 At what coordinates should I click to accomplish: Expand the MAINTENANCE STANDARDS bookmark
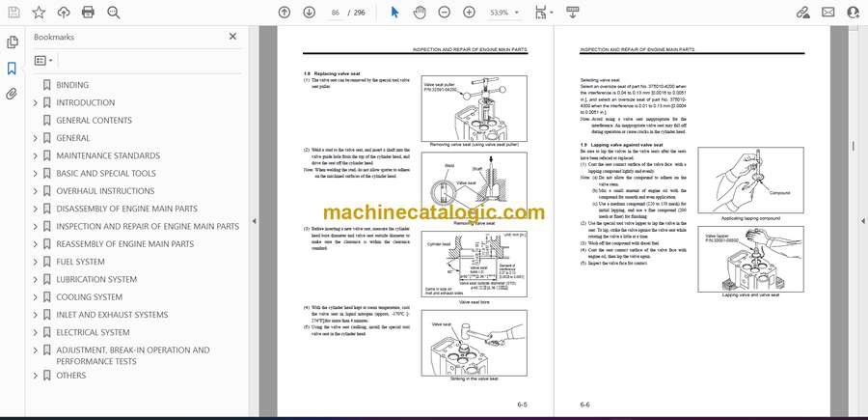pos(36,155)
